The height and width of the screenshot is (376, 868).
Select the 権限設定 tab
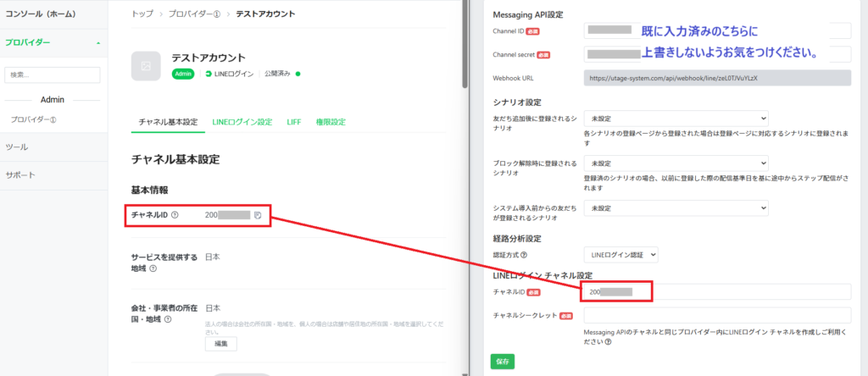pos(331,122)
